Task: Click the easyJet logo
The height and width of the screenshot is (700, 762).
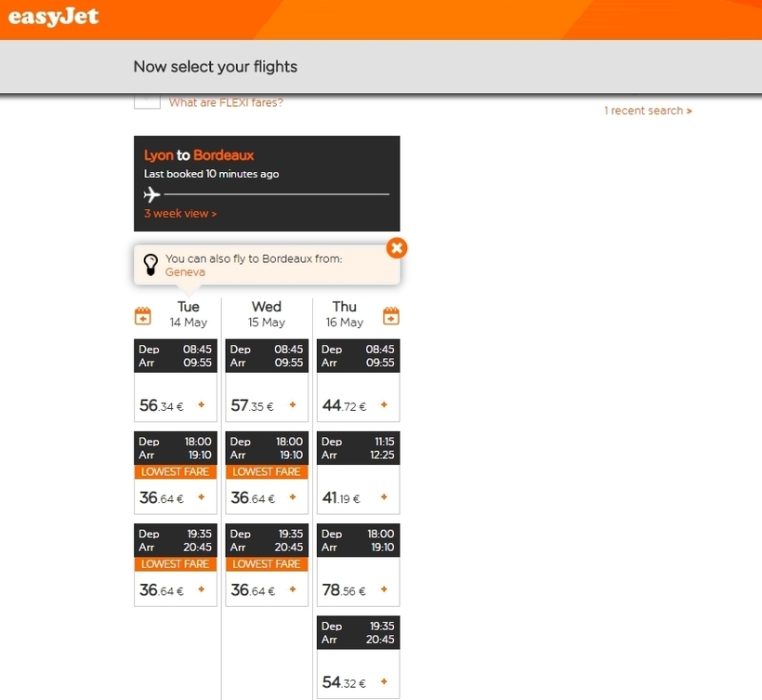Action: 54,17
